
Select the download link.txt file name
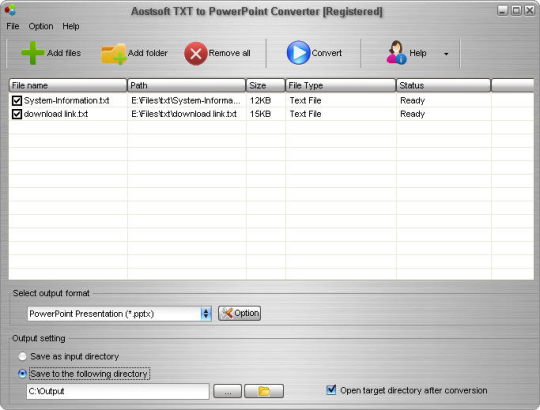point(56,114)
